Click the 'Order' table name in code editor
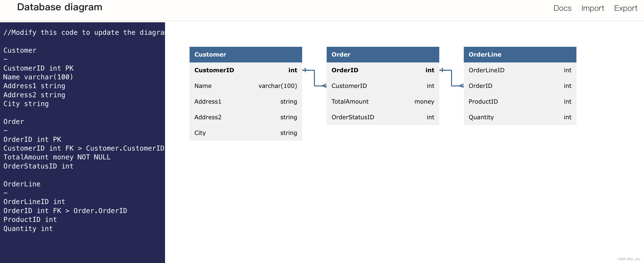Image resolution: width=644 pixels, height=263 pixels. [14, 122]
